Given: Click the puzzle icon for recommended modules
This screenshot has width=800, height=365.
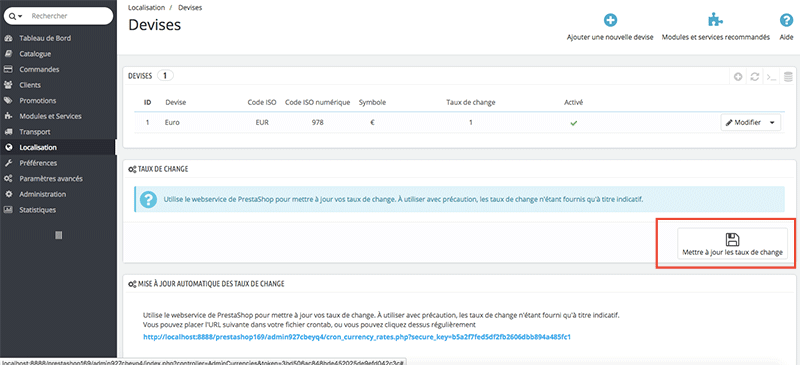Looking at the screenshot, I should pyautogui.click(x=715, y=20).
